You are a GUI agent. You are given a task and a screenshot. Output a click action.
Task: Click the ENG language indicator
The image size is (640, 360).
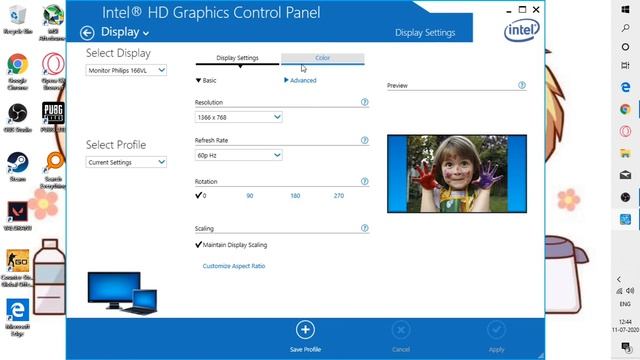(x=625, y=304)
